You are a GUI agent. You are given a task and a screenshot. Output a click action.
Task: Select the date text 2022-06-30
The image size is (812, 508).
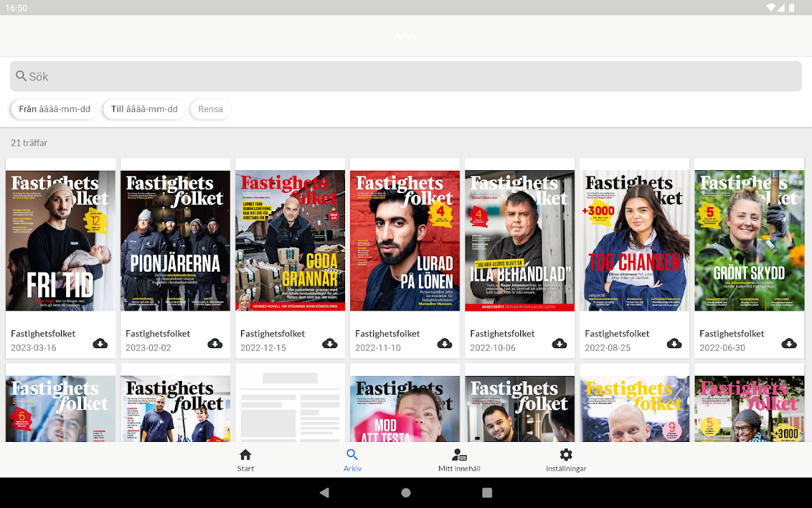click(723, 348)
